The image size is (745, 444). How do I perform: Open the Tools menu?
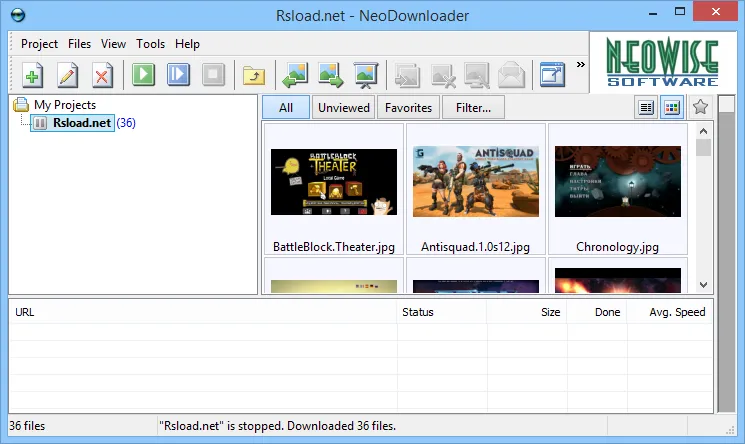pyautogui.click(x=150, y=44)
